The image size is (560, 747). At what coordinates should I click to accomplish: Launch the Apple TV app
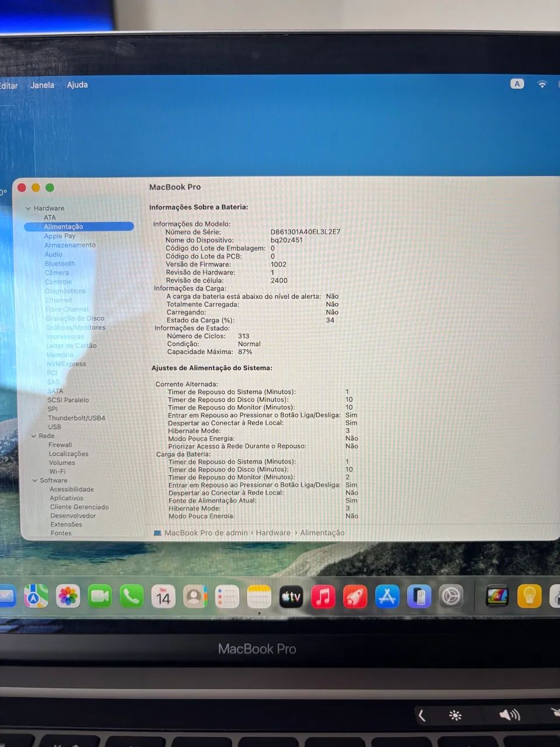tap(291, 596)
